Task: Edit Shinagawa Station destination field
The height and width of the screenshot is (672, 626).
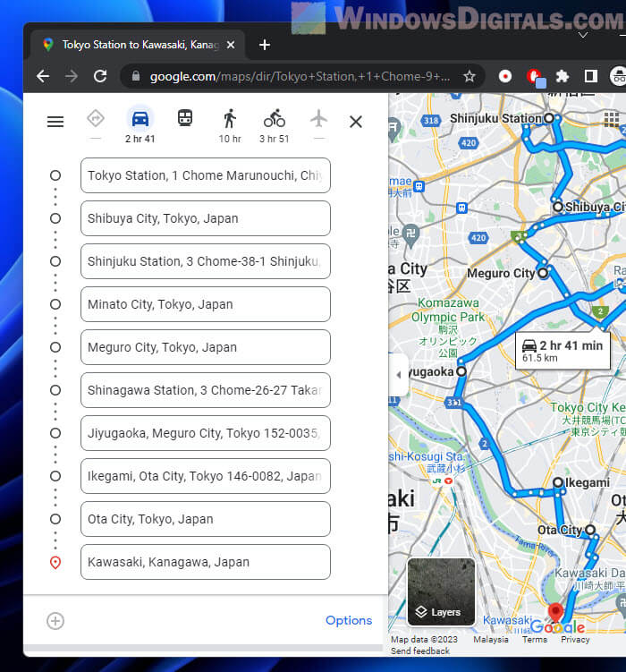Action: click(x=206, y=390)
